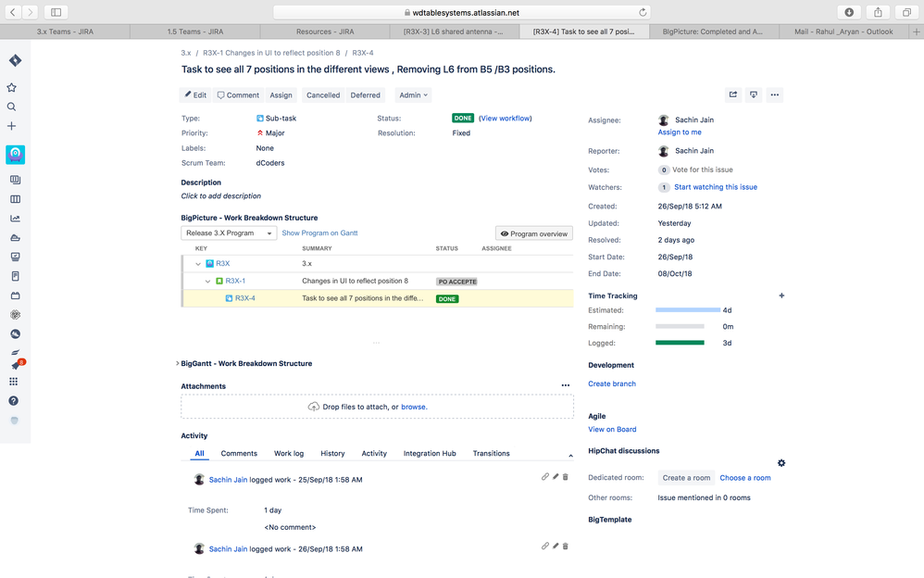Click Assign to me link
The image size is (924, 578).
(x=680, y=132)
